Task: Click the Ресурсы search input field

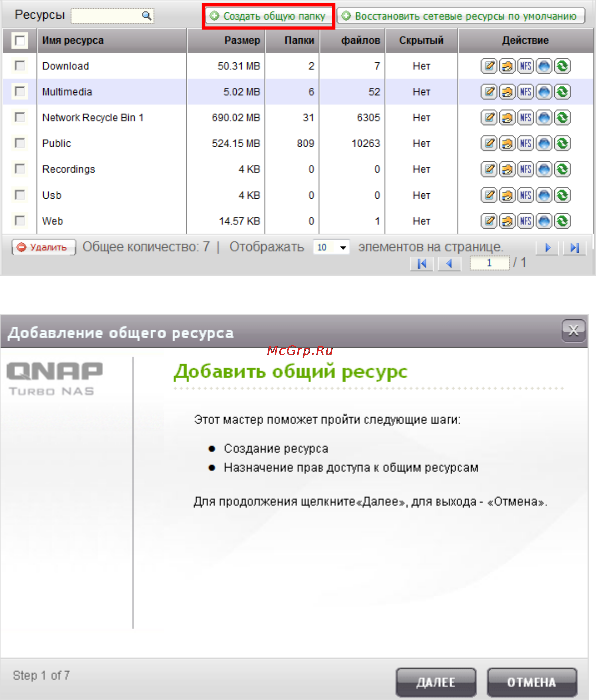Action: click(x=112, y=16)
